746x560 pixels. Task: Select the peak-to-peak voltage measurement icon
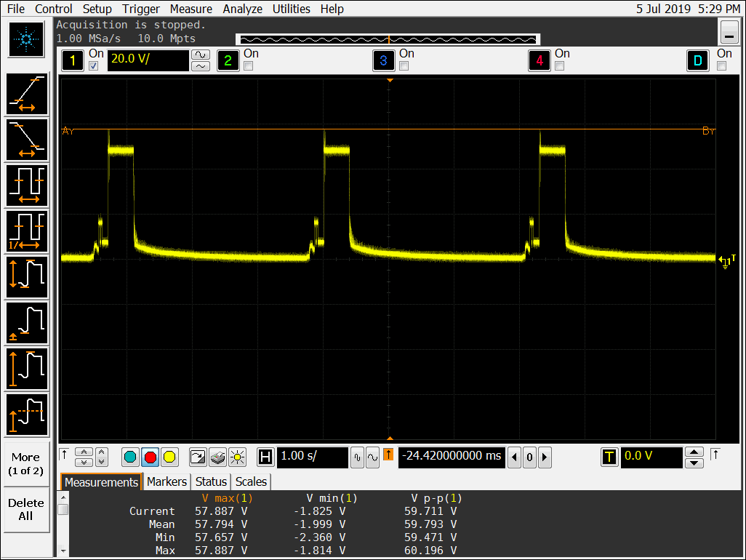27,277
